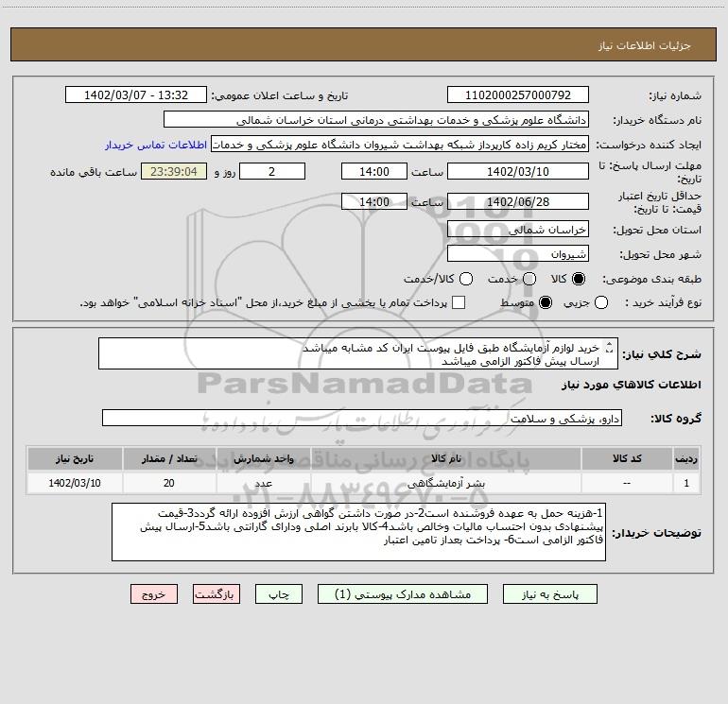Click the response deadline time 14:00 field
The image size is (728, 704).
point(374,172)
